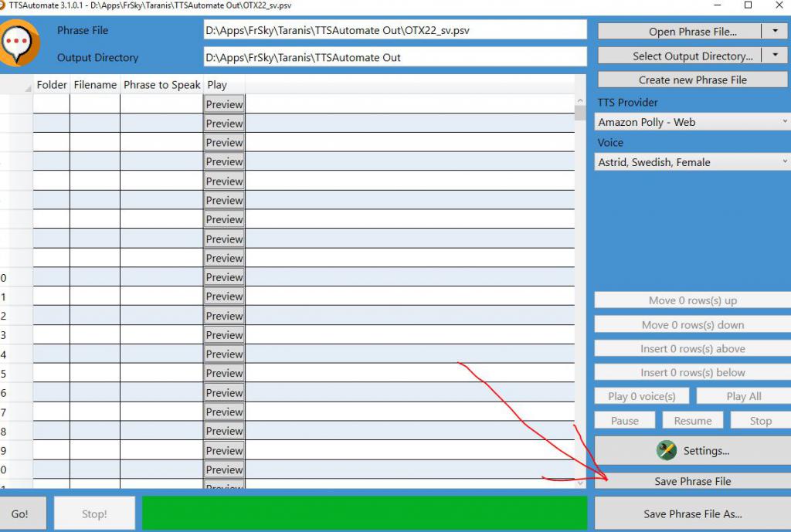This screenshot has height=532, width=791.
Task: Click the first row Preview button
Action: tap(224, 104)
